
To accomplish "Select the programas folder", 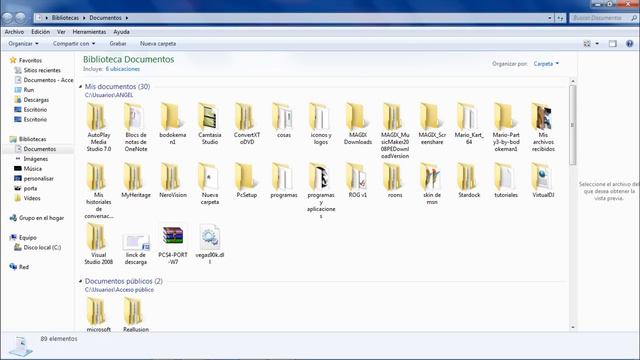I will pos(284,180).
